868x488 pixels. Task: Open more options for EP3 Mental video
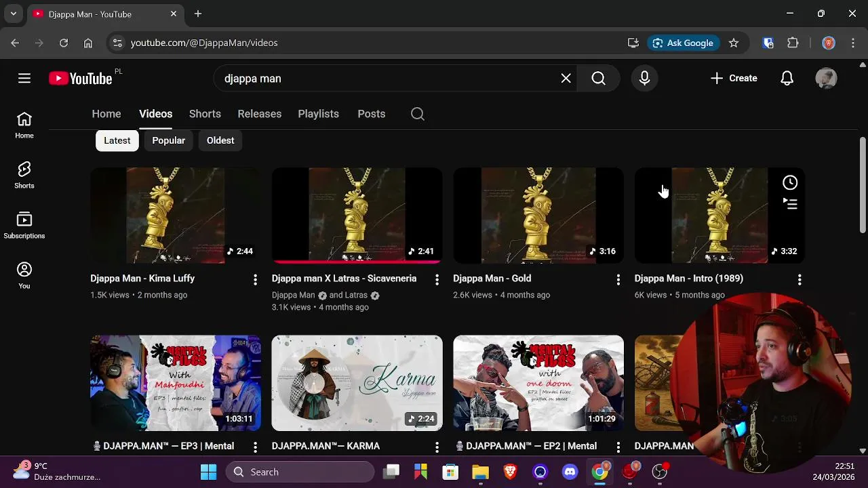click(255, 447)
